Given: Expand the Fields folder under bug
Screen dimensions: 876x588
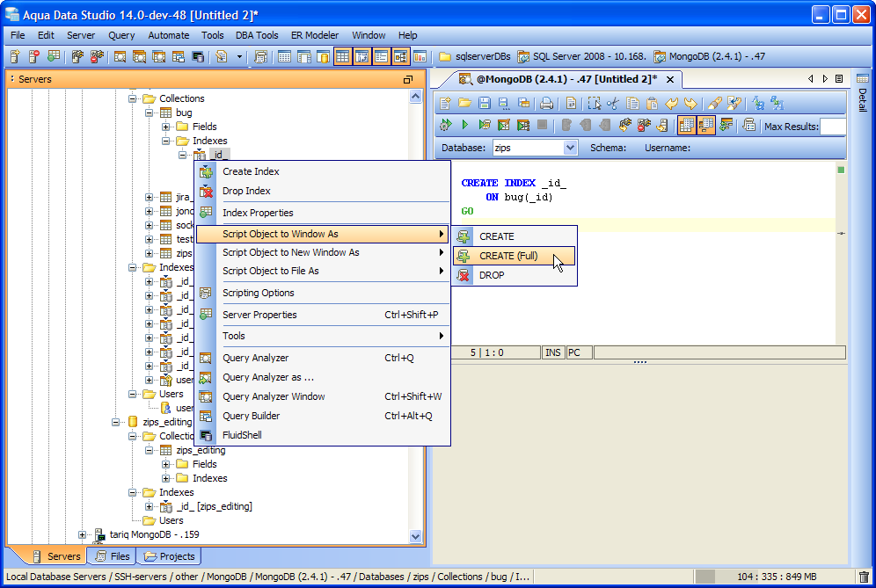Looking at the screenshot, I should click(166, 127).
